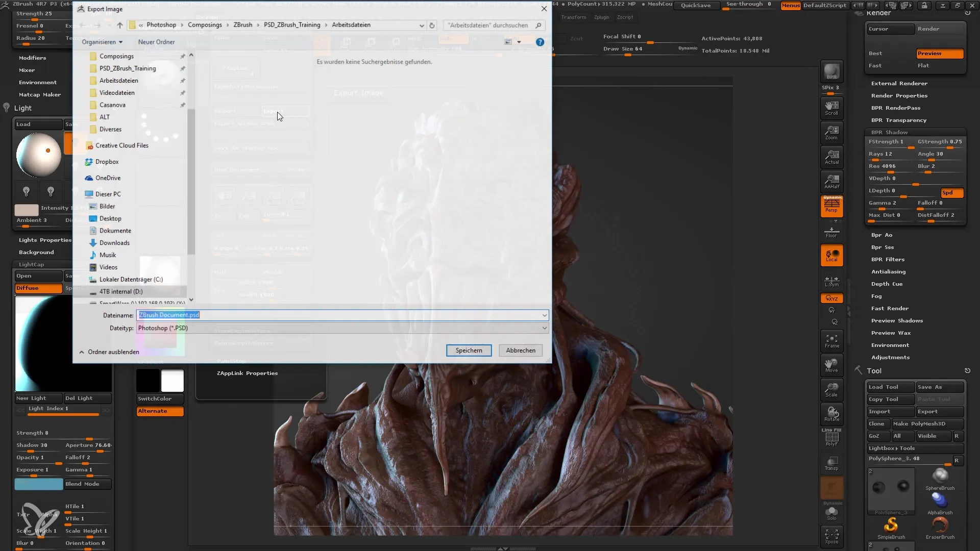Select the SphereBrush tool thumbnail

(940, 479)
